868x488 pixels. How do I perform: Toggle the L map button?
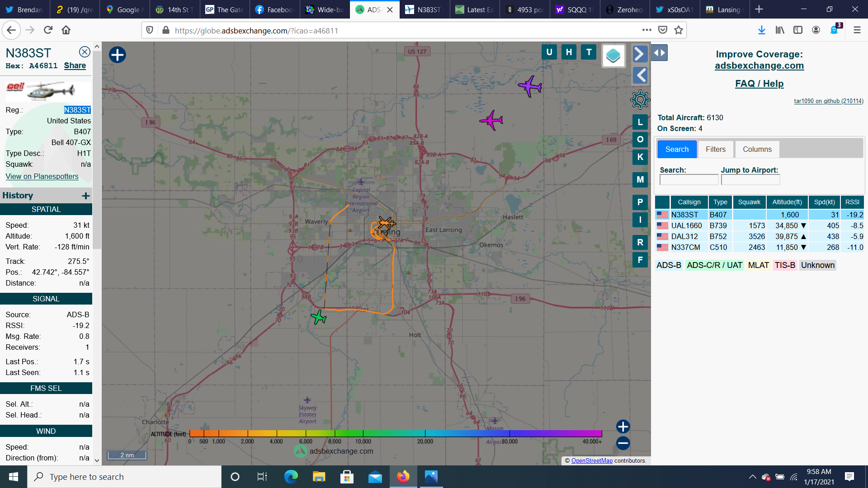pos(640,122)
